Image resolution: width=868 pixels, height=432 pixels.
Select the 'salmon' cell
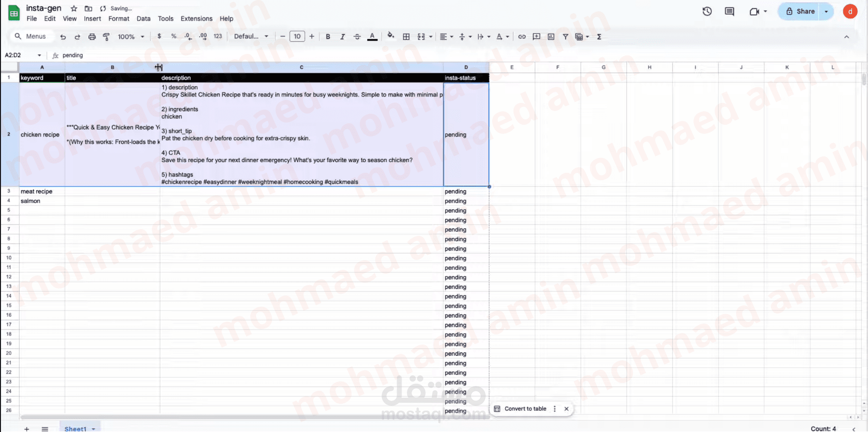[x=42, y=201]
